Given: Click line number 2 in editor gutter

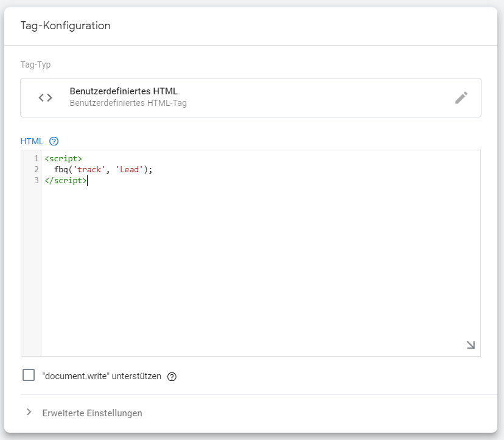Looking at the screenshot, I should pyautogui.click(x=37, y=169).
